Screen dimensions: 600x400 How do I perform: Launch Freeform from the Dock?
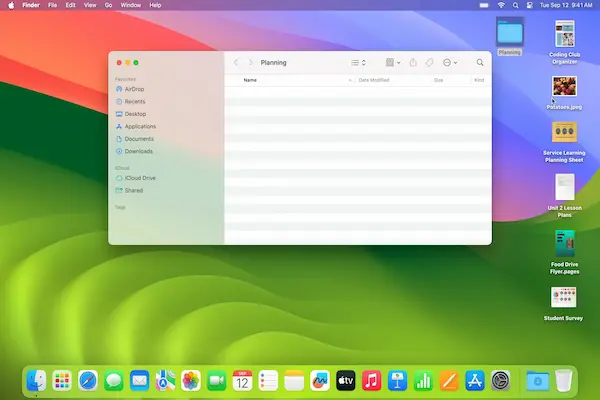pyautogui.click(x=320, y=380)
